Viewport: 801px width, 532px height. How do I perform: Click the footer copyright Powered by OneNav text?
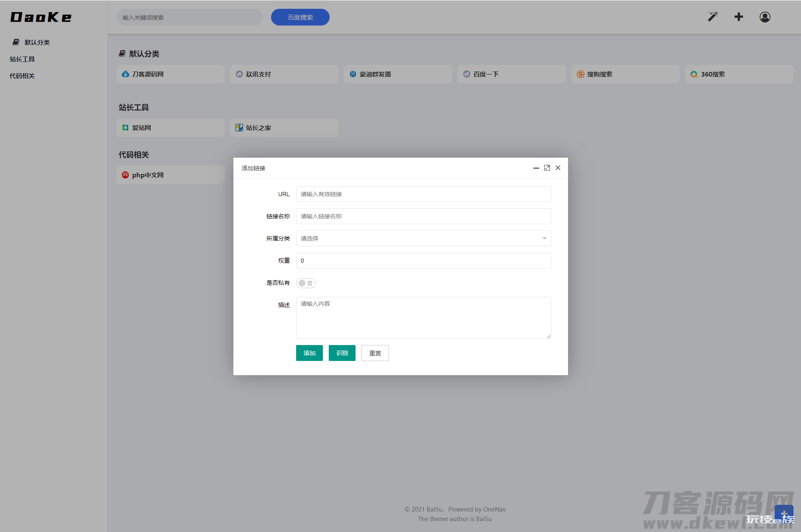coord(455,509)
